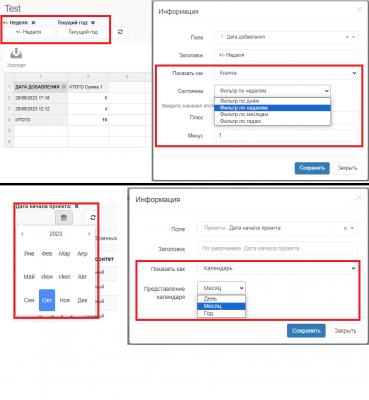Image resolution: width=369 pixels, height=400 pixels.
Task: Select highlighted 'Месяц' option in the list
Action: pyautogui.click(x=221, y=306)
